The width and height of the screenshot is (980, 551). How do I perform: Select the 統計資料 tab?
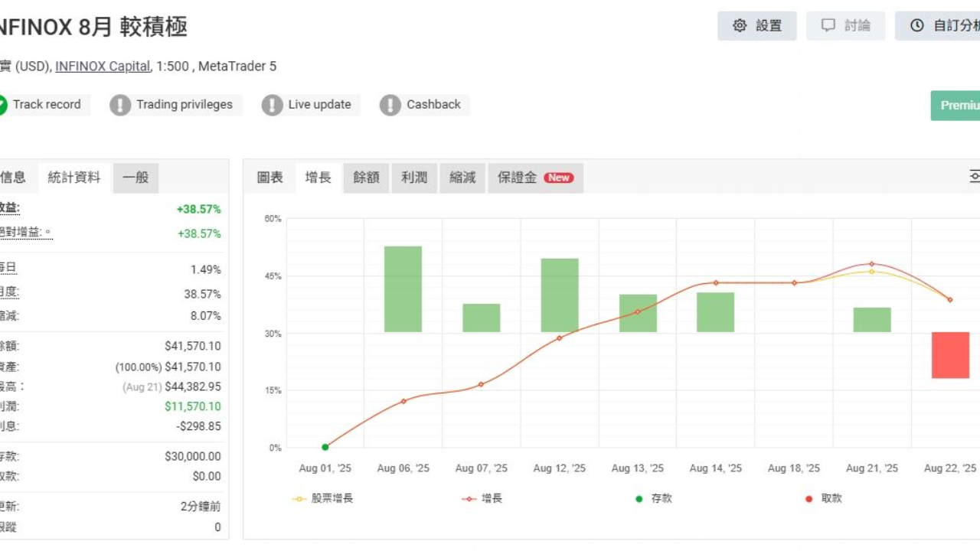point(74,178)
